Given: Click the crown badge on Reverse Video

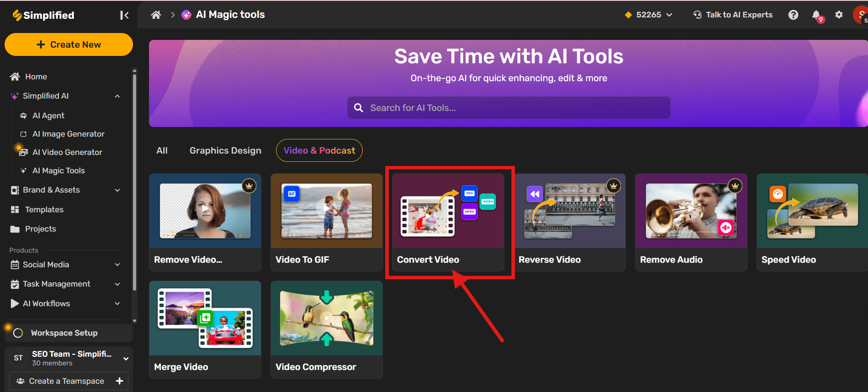Looking at the screenshot, I should (x=614, y=186).
